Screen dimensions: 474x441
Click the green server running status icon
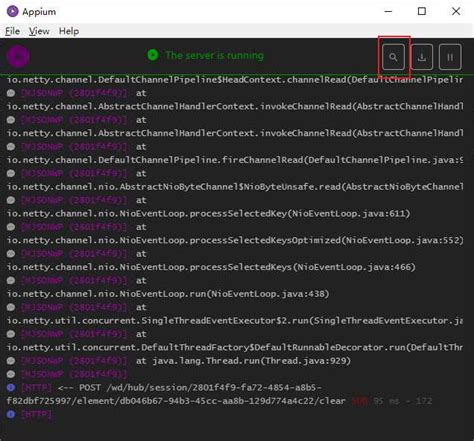point(153,55)
